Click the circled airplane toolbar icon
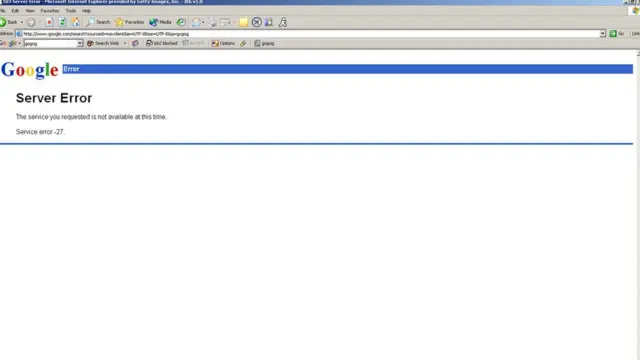 pos(256,22)
